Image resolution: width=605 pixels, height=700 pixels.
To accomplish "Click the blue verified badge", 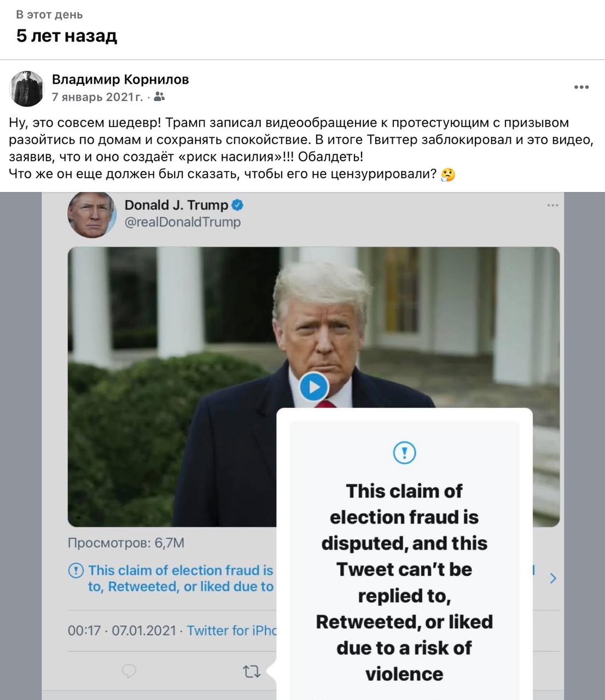I will [x=238, y=205].
